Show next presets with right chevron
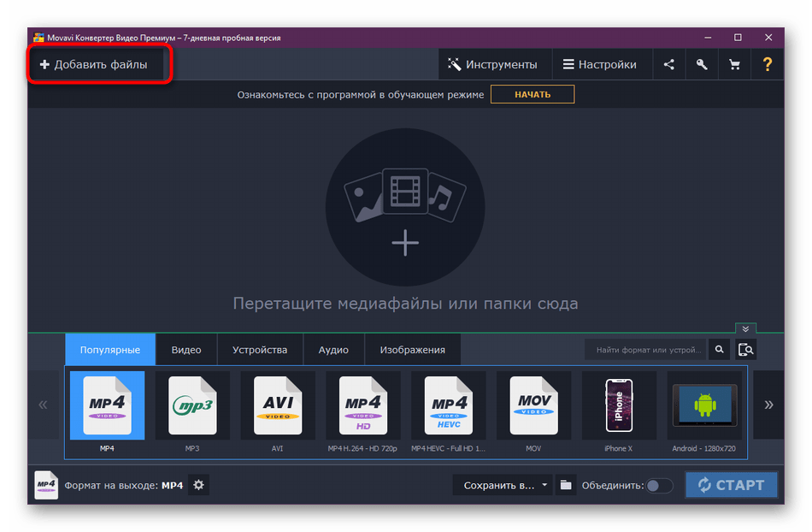 point(768,405)
